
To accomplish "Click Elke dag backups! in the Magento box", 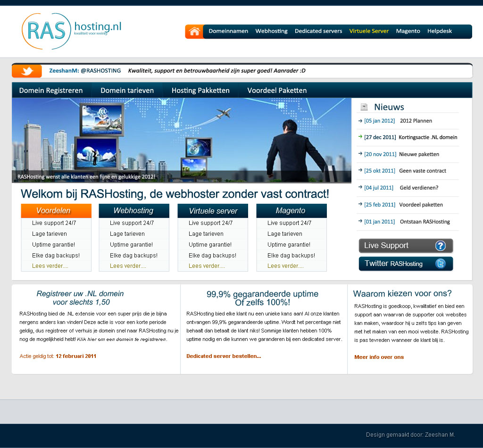I will (291, 256).
